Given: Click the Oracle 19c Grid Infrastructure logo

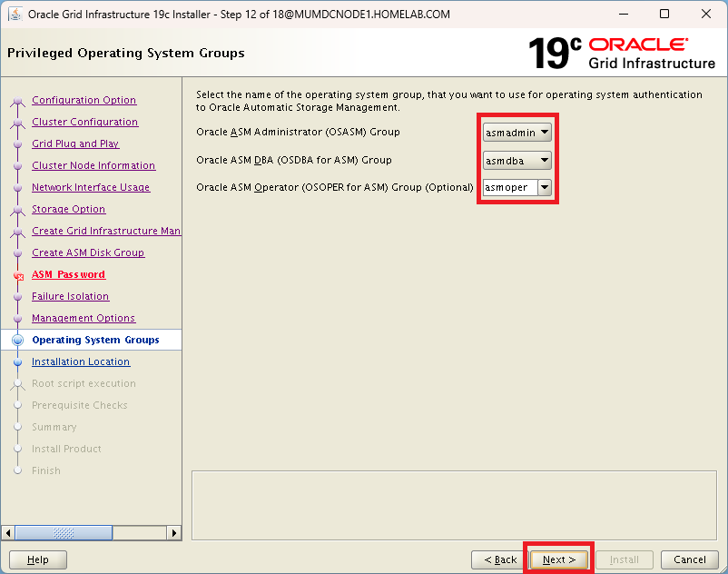Looking at the screenshot, I should tap(622, 54).
